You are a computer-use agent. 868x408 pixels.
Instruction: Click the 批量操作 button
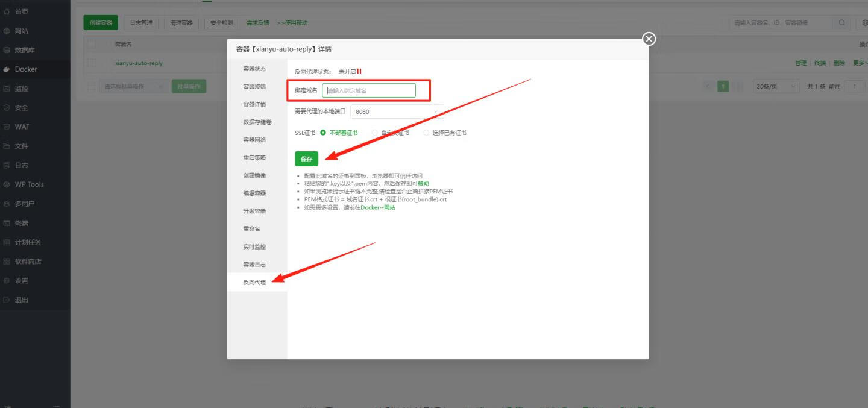coord(189,86)
